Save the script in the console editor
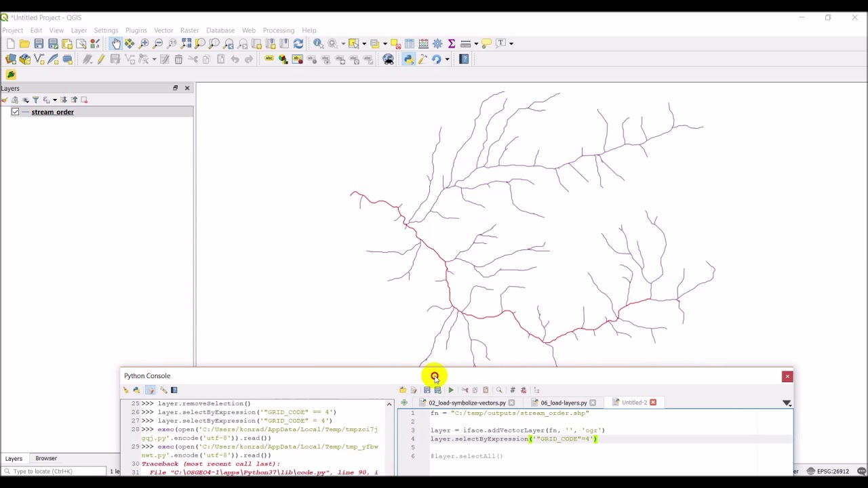868x488 pixels. [427, 390]
